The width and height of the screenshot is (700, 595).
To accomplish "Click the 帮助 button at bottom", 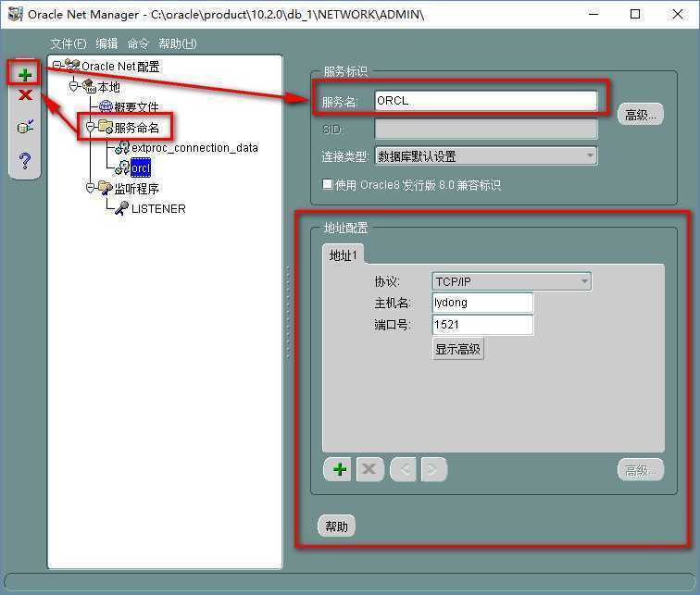I will (x=337, y=527).
